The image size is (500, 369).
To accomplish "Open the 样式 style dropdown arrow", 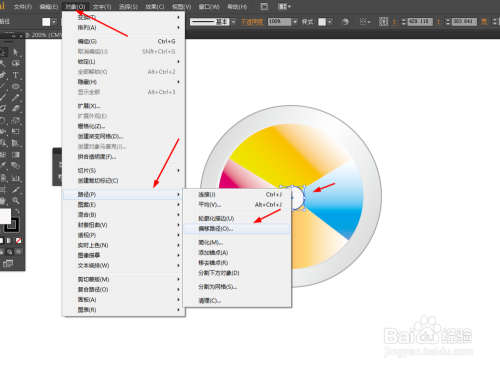I will (330, 22).
